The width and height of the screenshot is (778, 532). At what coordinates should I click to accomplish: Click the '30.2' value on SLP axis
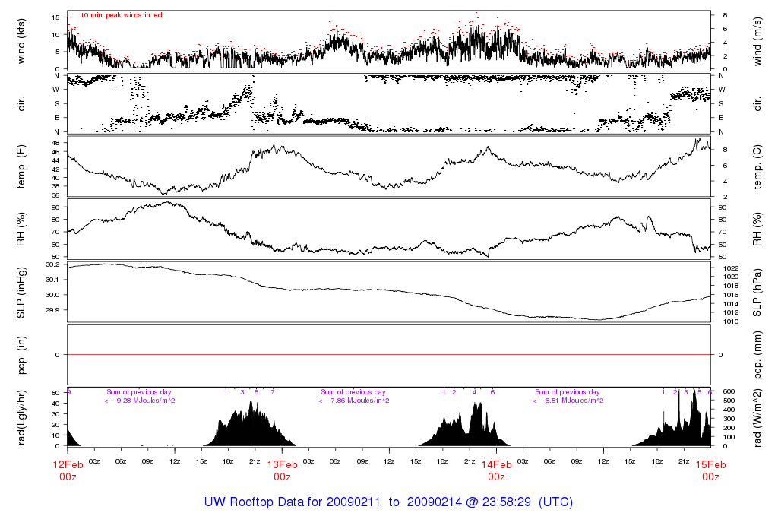click(x=52, y=264)
